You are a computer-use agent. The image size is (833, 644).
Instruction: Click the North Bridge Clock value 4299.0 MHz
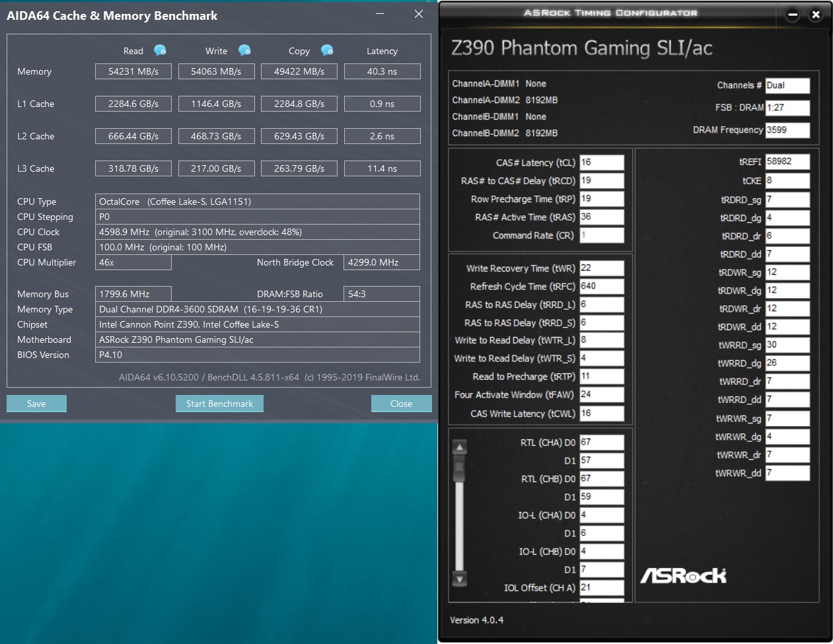tap(382, 262)
